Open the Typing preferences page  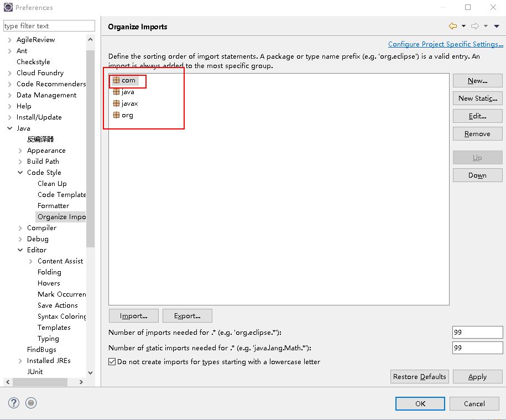(48, 339)
